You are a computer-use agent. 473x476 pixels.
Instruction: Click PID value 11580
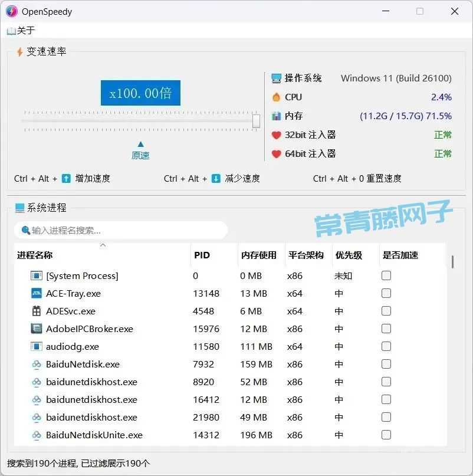point(206,346)
